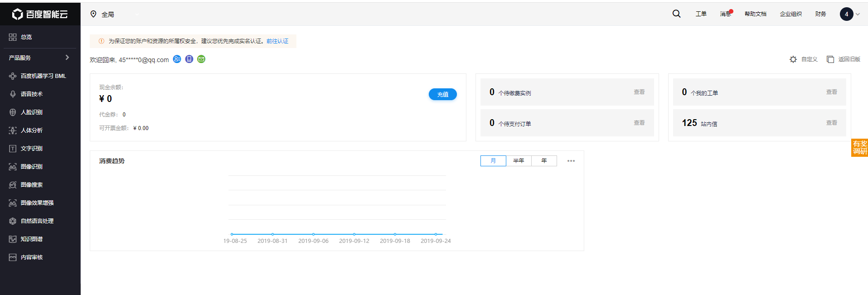This screenshot has width=868, height=295.
Task: Click the 语音技术 microphone icon
Action: pyautogui.click(x=13, y=94)
